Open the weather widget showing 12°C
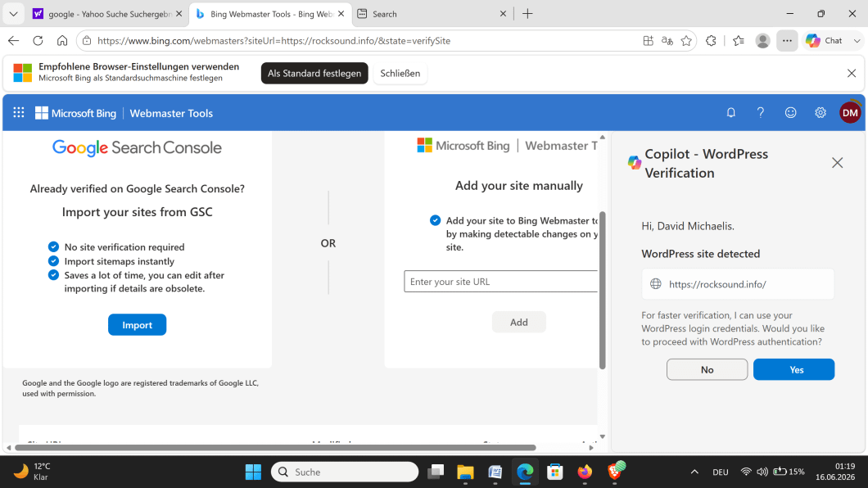 point(32,472)
